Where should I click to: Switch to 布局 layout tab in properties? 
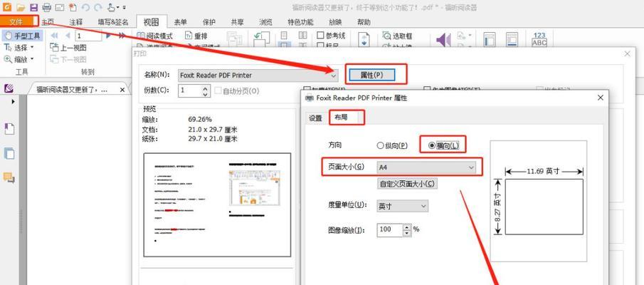tap(341, 118)
